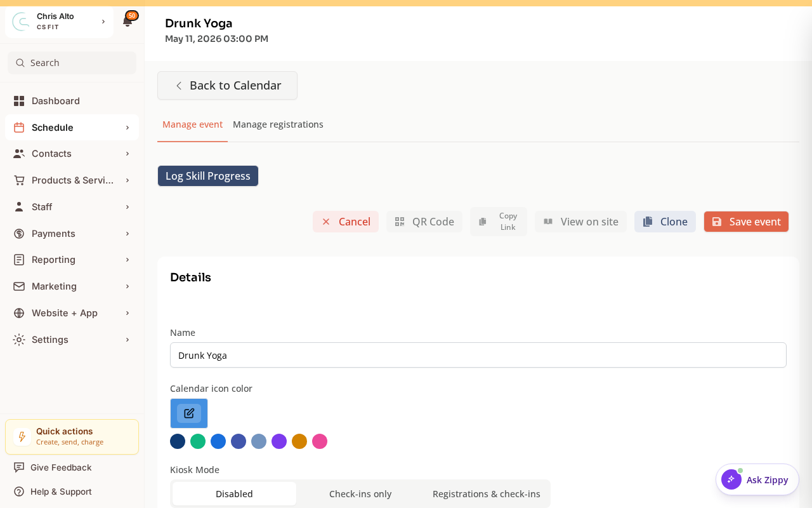812x508 pixels.
Task: Click the Ask Zippy sparkle icon
Action: click(731, 479)
